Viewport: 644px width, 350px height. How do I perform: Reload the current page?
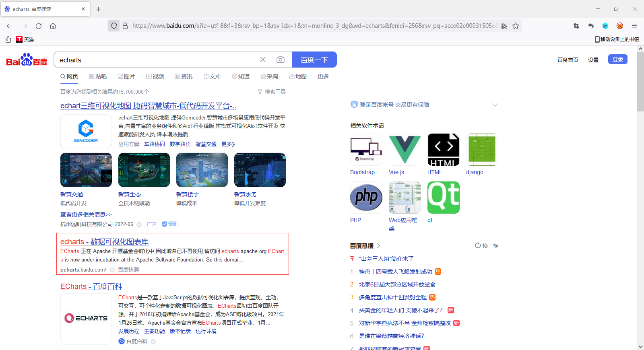tap(39, 26)
